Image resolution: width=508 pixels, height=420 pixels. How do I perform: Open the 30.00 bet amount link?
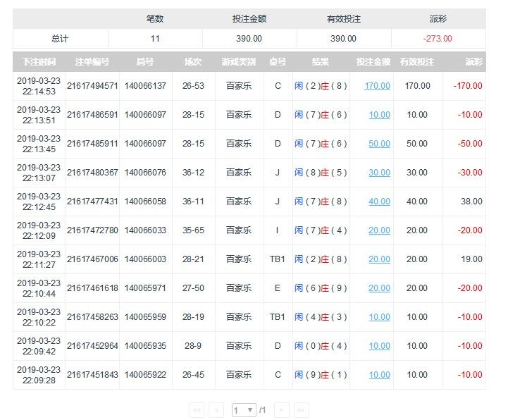pos(379,173)
